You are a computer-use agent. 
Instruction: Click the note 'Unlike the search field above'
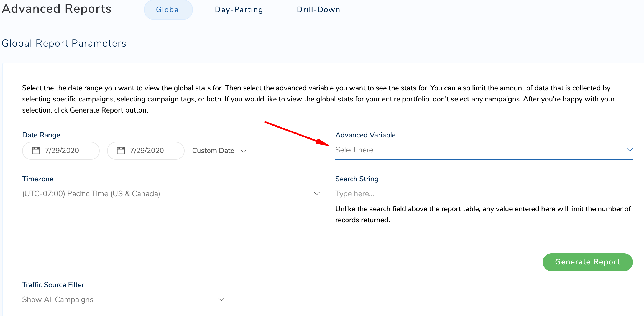(x=483, y=214)
